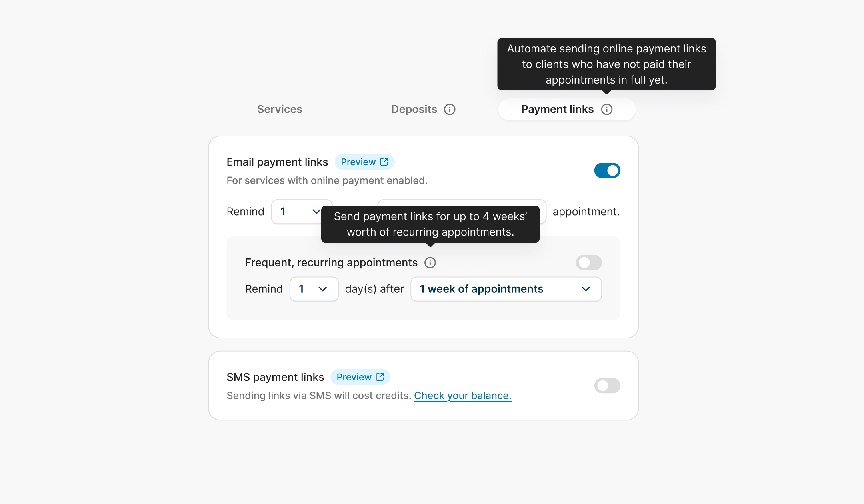Enable the Frequent, recurring appointments toggle
Screen dimensions: 864x504
(x=588, y=263)
